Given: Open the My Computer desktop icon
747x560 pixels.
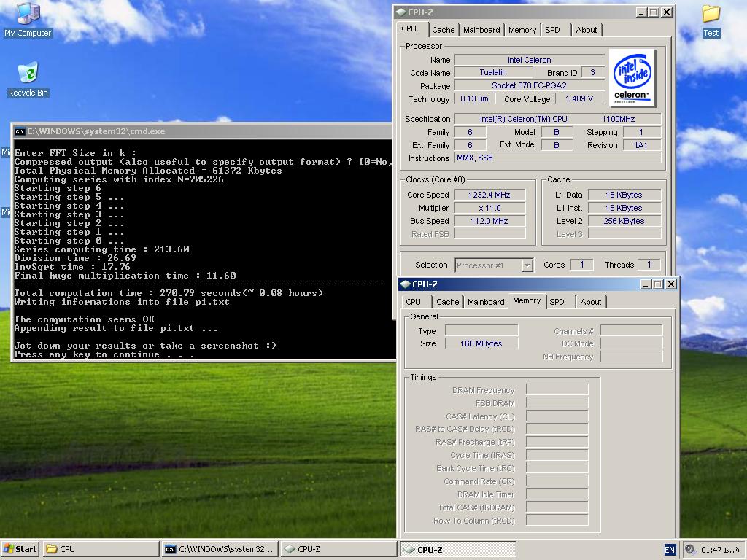Looking at the screenshot, I should click(28, 20).
